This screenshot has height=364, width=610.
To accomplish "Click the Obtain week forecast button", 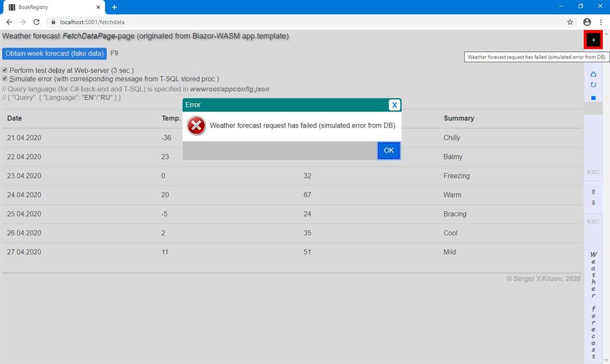I will point(54,53).
